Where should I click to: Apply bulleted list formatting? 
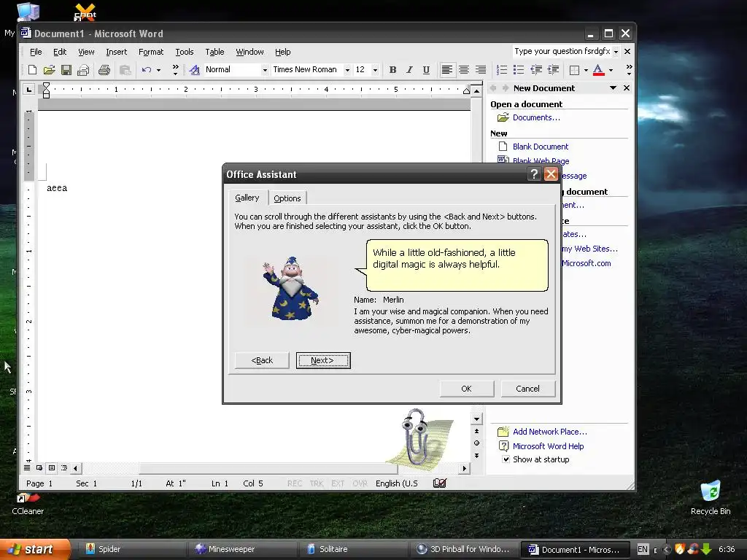[519, 70]
